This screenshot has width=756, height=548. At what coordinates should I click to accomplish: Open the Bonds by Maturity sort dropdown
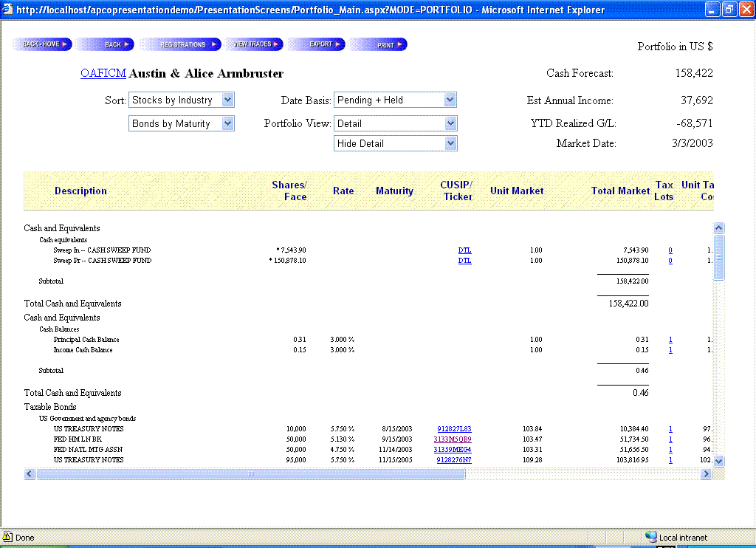(x=182, y=123)
